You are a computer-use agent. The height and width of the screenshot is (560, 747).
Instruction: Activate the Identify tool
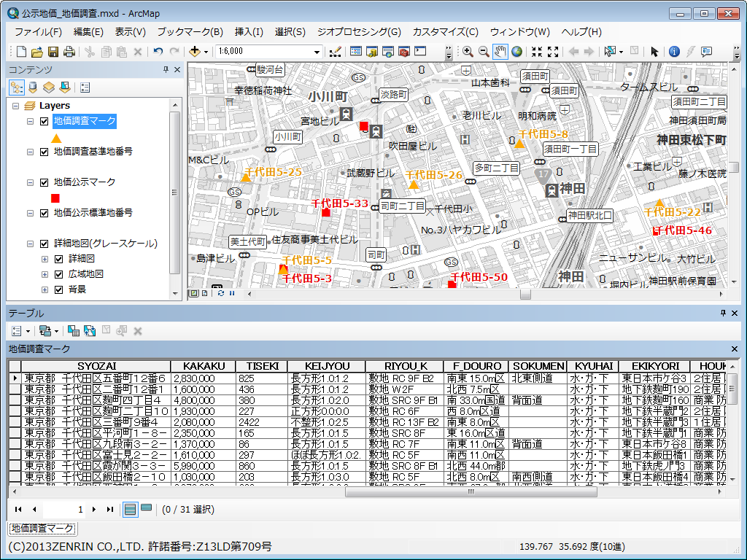[674, 52]
